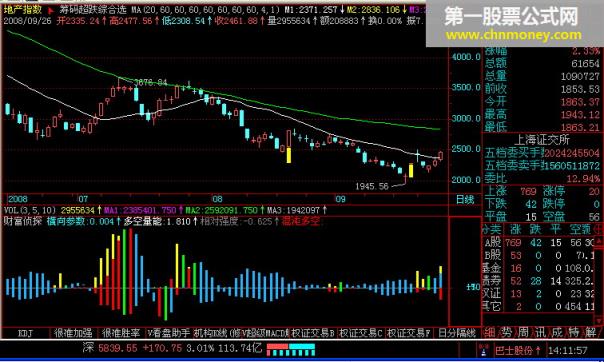Click the 跌 column header
Viewport: 604px width, 362px height.
[x=535, y=229]
